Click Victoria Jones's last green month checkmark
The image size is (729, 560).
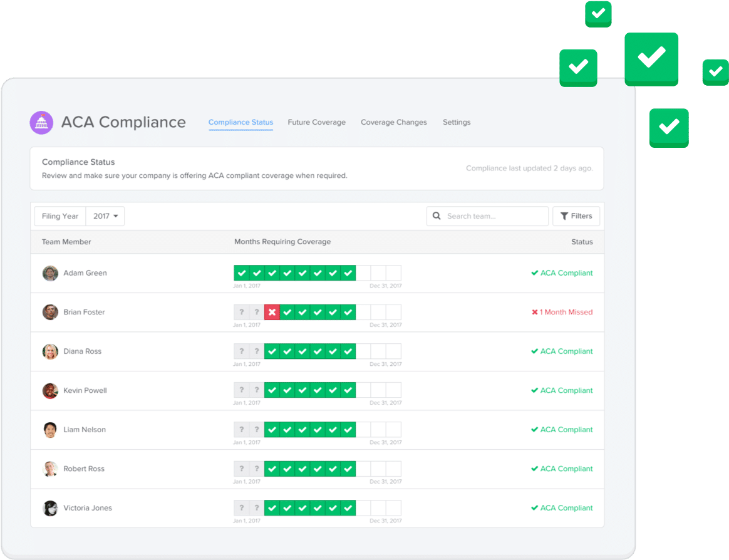pyautogui.click(x=348, y=507)
